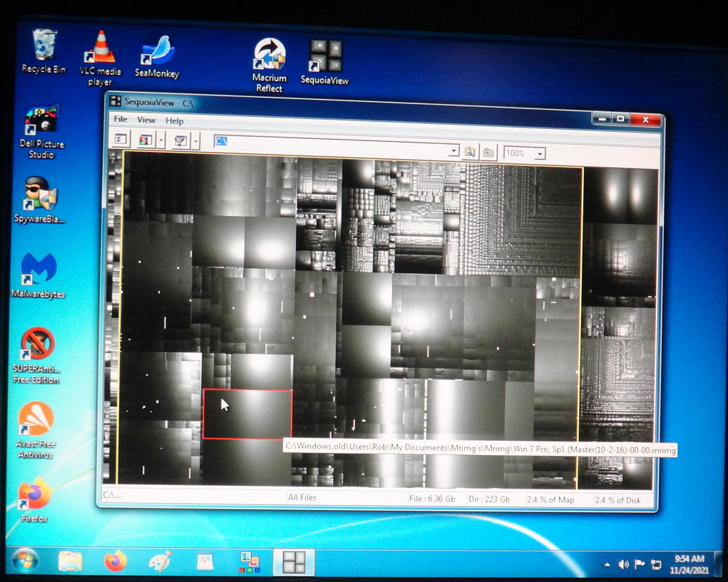728x582 pixels.
Task: Open the Windows Start orb
Action: (x=25, y=561)
